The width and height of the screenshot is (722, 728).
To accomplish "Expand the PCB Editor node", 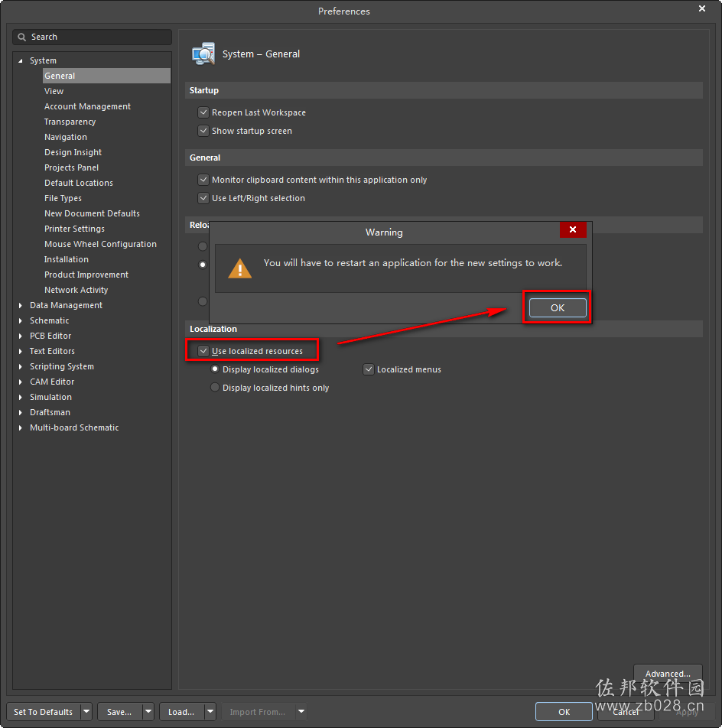I will pos(21,336).
